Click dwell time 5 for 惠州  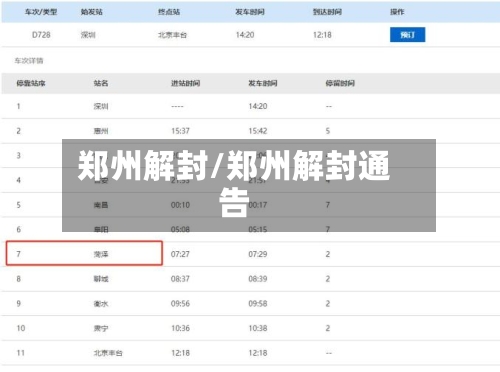point(328,131)
